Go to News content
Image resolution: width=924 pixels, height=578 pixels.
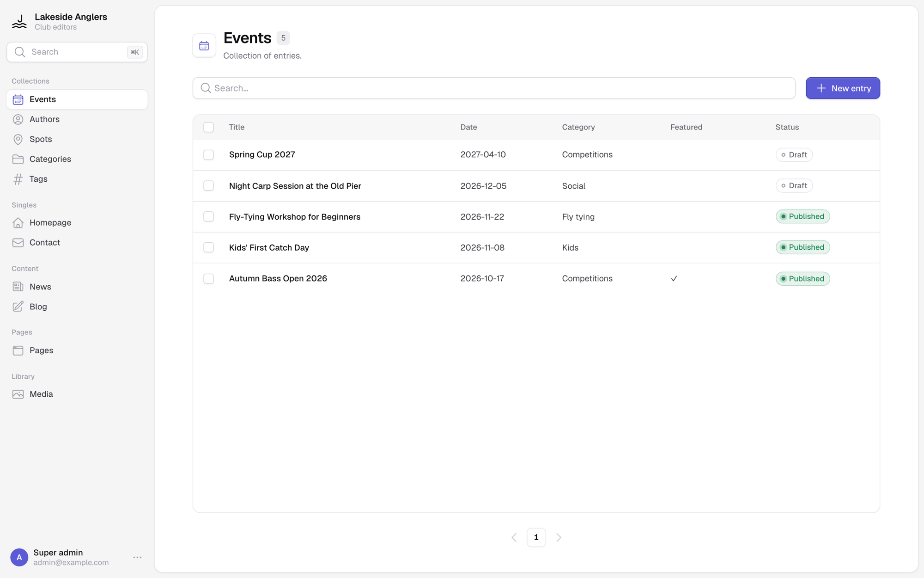77,287
